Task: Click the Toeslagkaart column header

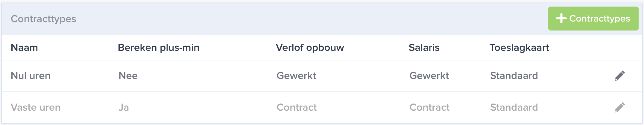Action: coord(519,48)
